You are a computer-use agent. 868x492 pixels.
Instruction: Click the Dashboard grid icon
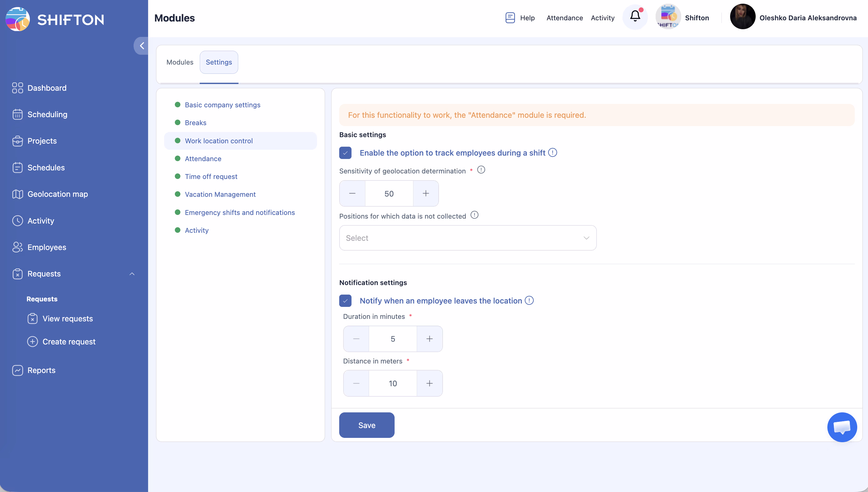pyautogui.click(x=17, y=88)
